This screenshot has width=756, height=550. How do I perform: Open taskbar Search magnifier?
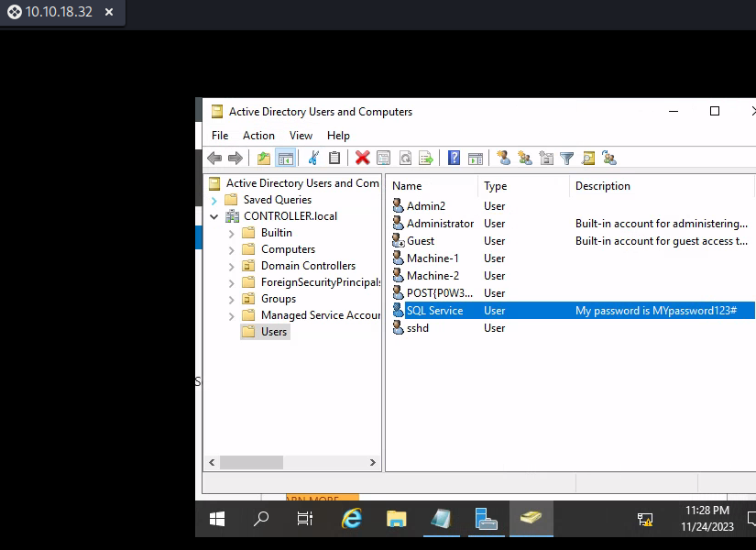[261, 519]
